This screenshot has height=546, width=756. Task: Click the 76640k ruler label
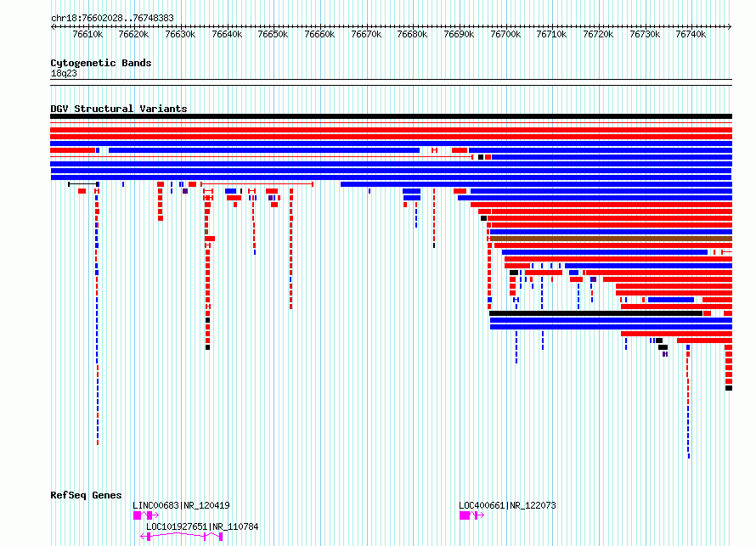click(x=227, y=34)
